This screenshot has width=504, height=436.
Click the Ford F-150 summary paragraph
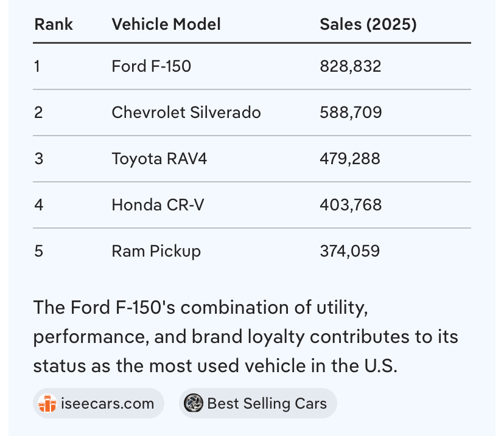246,336
